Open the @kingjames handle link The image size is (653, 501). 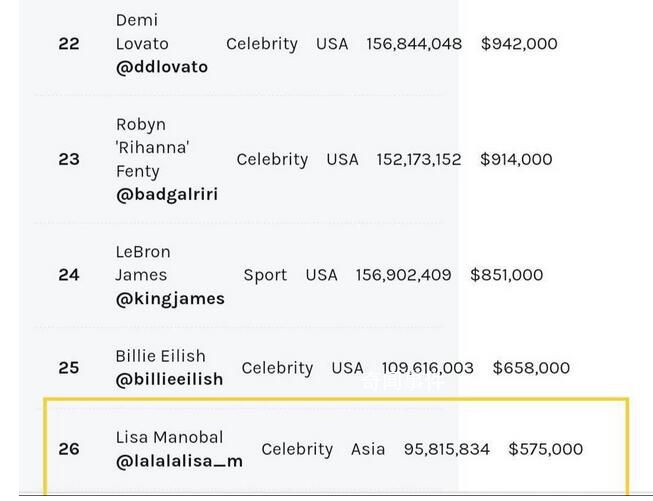coord(170,299)
